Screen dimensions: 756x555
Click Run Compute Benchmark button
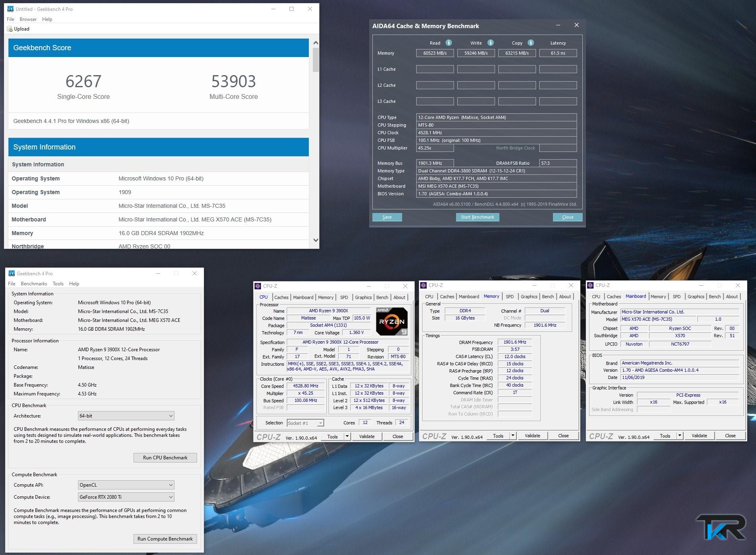point(165,539)
